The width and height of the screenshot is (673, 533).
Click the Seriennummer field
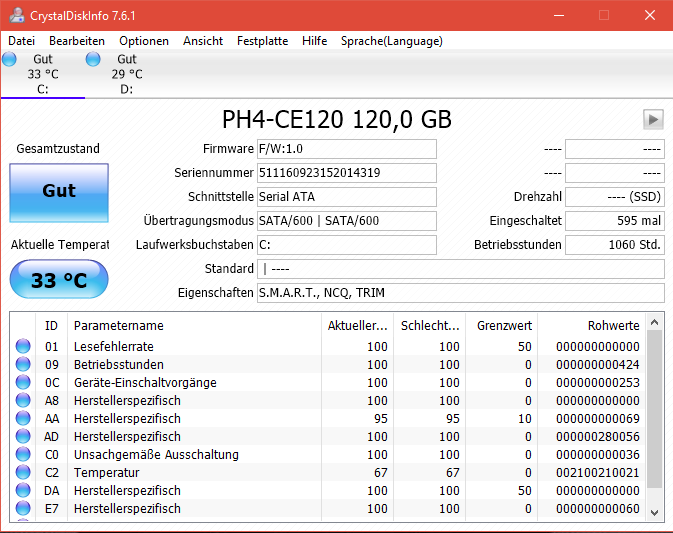click(x=347, y=173)
